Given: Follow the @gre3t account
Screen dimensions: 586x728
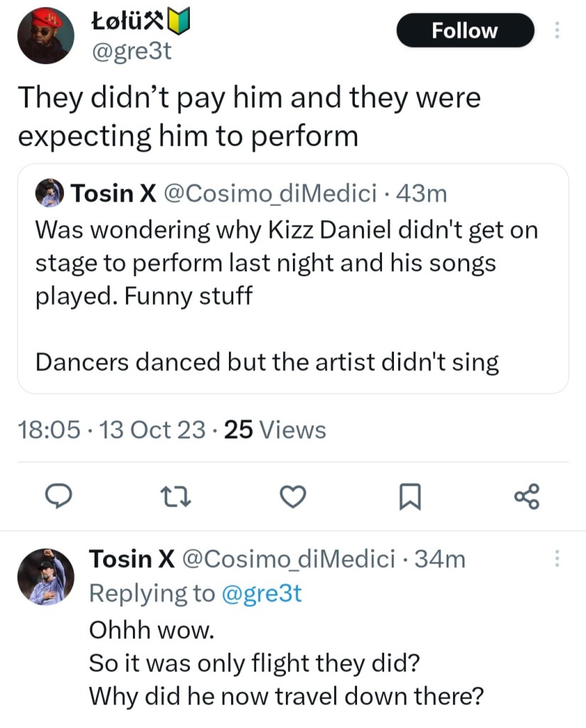Looking at the screenshot, I should pos(465,31).
